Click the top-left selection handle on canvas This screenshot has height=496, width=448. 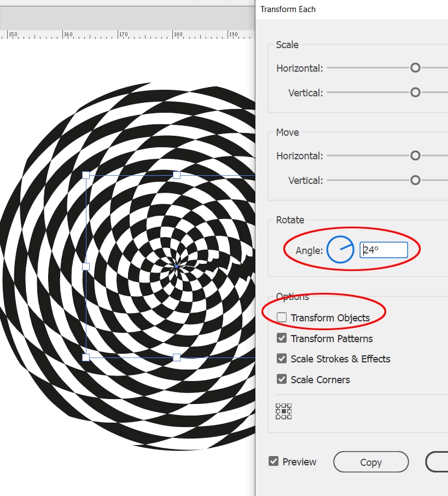[86, 175]
